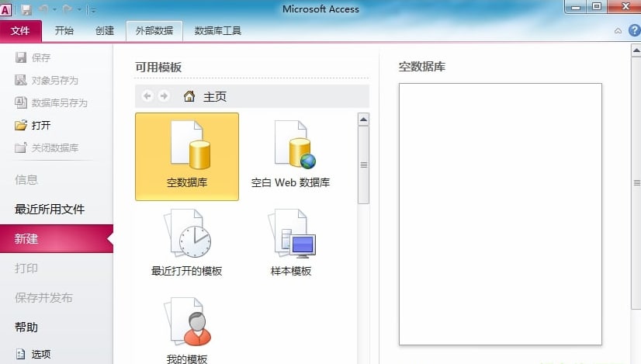Open 最近所用文件 page

(x=50, y=209)
